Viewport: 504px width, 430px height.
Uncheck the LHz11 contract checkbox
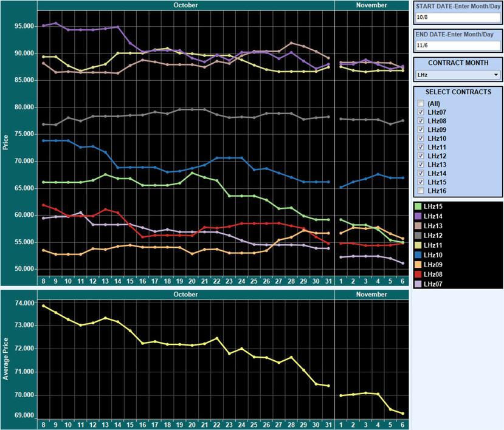click(x=421, y=147)
